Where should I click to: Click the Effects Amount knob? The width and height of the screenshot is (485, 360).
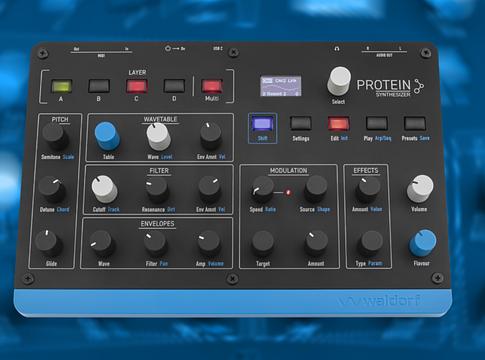(x=368, y=190)
